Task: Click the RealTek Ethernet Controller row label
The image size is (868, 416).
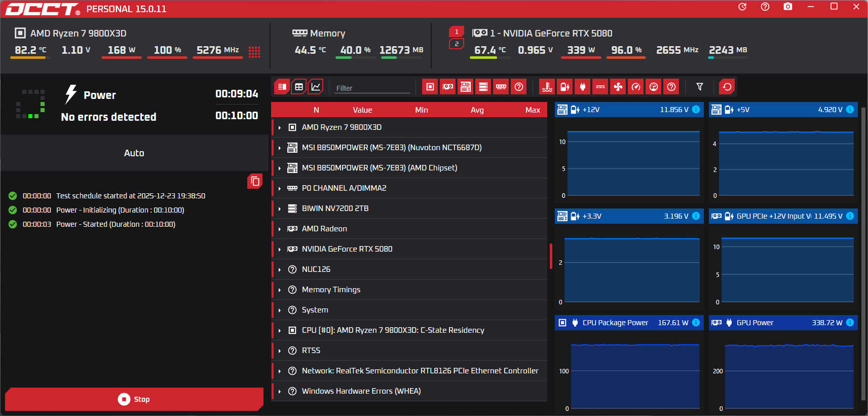Action: coord(420,371)
